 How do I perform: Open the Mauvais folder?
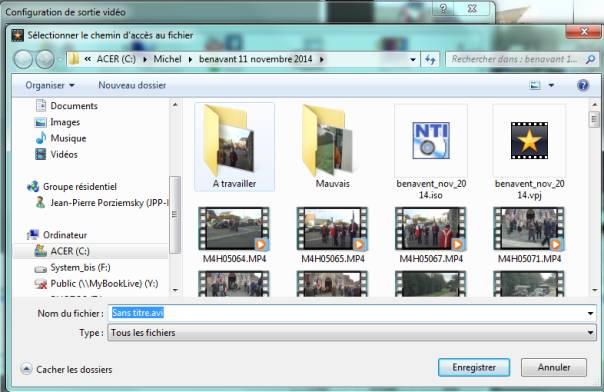(x=332, y=147)
